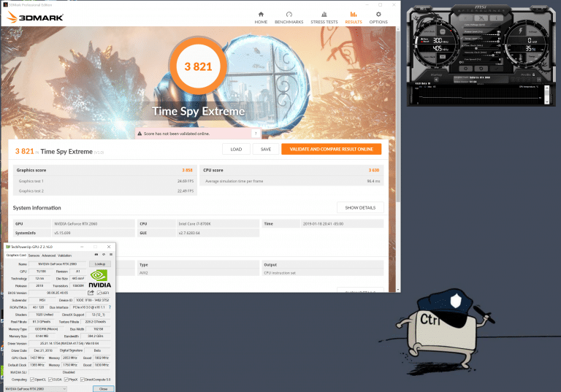Click the Intel Core i7-8700K CPU value

[x=194, y=223]
